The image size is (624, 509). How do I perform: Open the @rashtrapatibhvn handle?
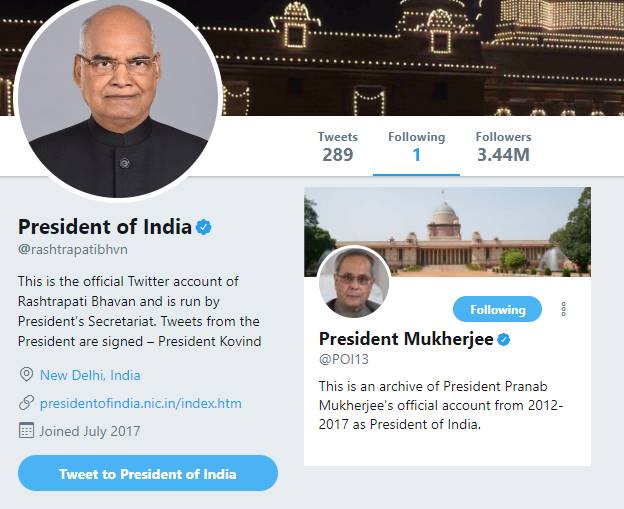click(x=73, y=249)
